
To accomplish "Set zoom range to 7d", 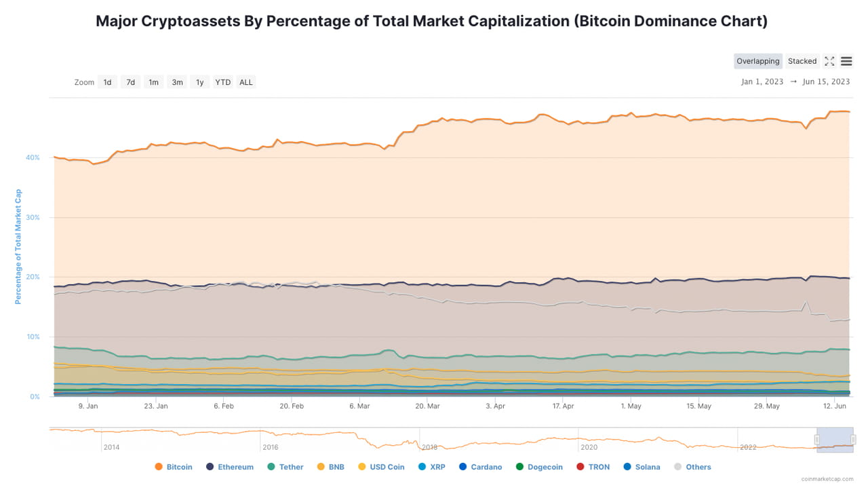I will (130, 82).
